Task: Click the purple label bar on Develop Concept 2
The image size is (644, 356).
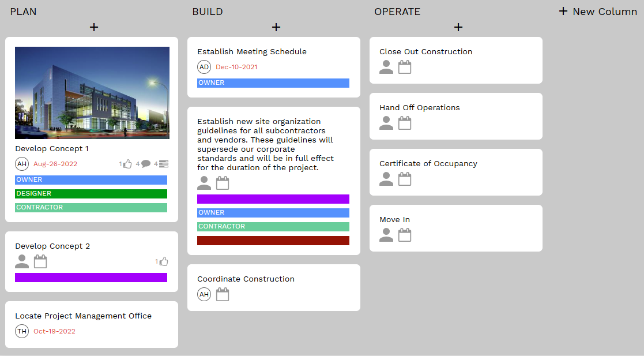Action: (91, 278)
